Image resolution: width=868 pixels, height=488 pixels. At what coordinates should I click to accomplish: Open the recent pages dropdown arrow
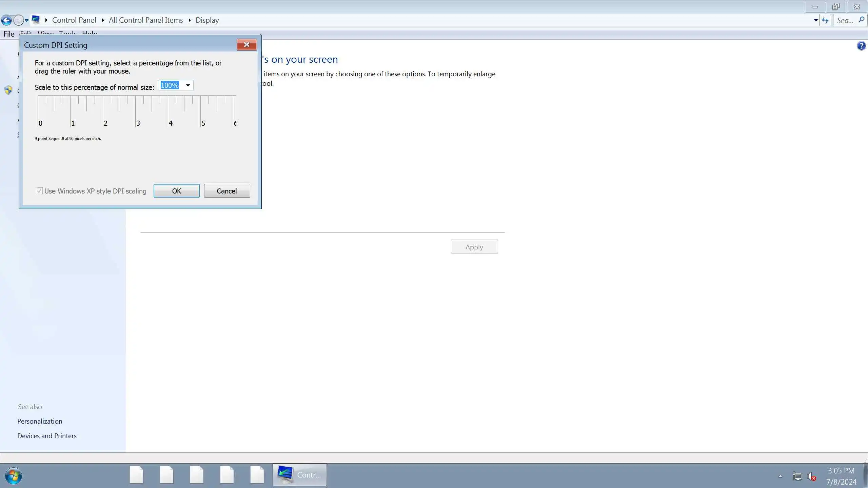tap(26, 21)
